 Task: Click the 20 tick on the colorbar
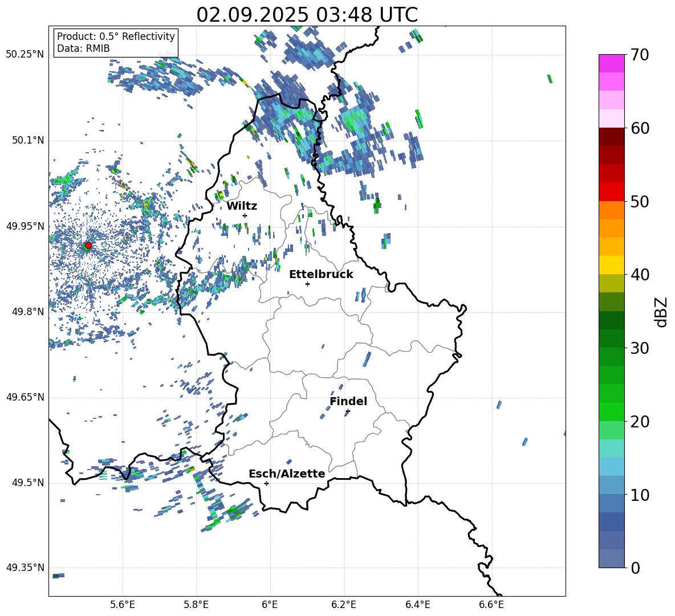click(x=640, y=421)
